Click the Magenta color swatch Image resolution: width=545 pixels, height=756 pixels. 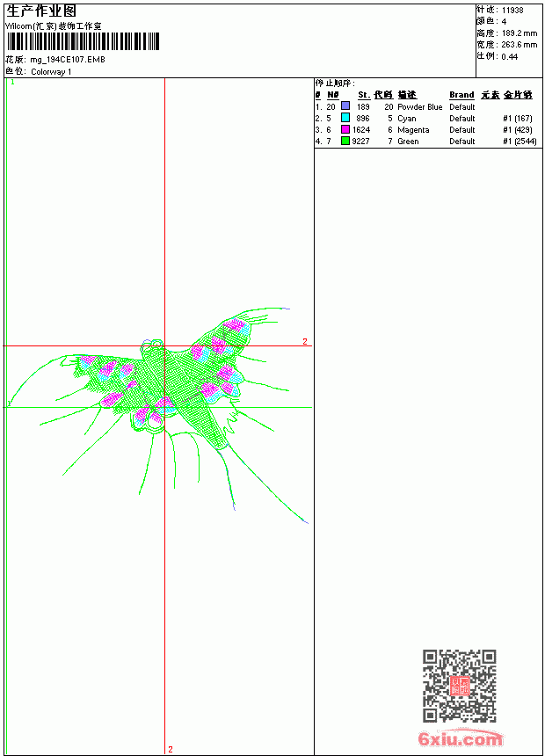tap(345, 129)
